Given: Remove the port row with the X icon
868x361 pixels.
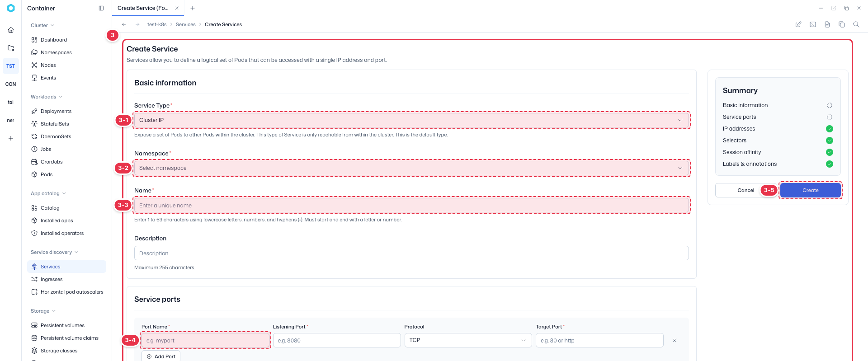Looking at the screenshot, I should [675, 340].
